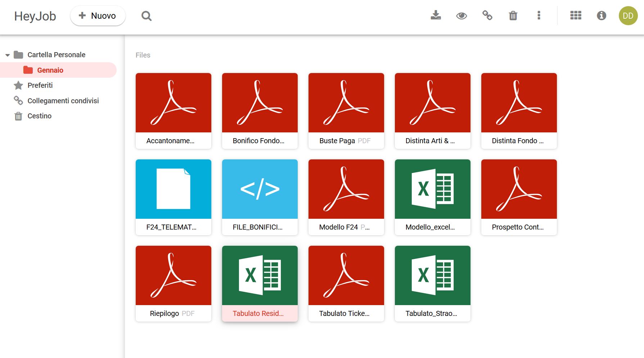644x358 pixels.
Task: Click the red Gennaio folder icon
Action: pos(28,70)
